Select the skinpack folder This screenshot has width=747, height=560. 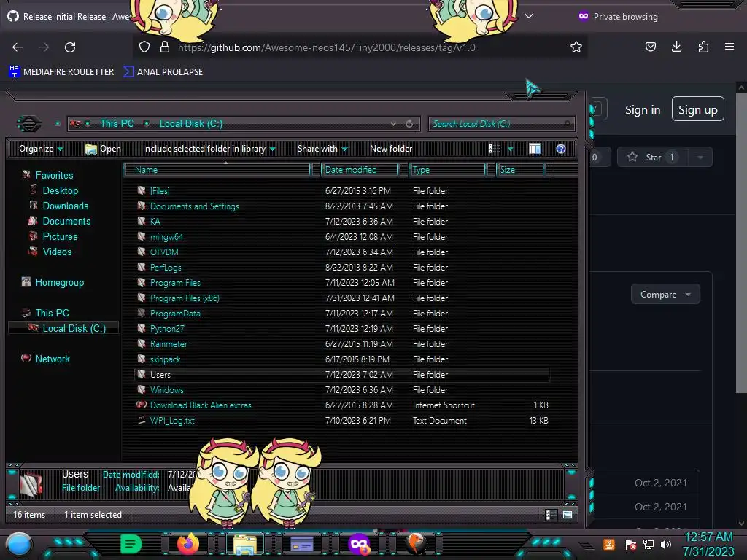[x=165, y=359]
